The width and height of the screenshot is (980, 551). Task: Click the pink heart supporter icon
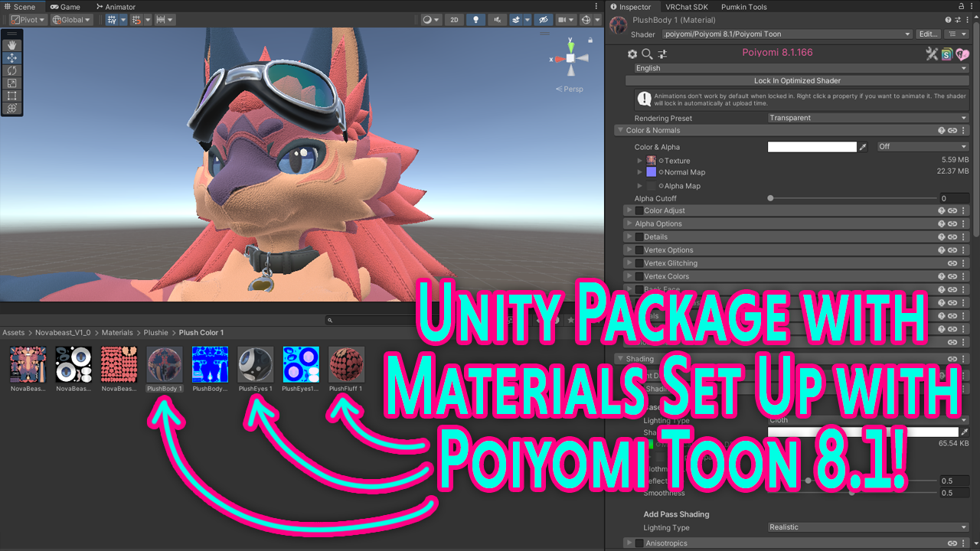[962, 54]
